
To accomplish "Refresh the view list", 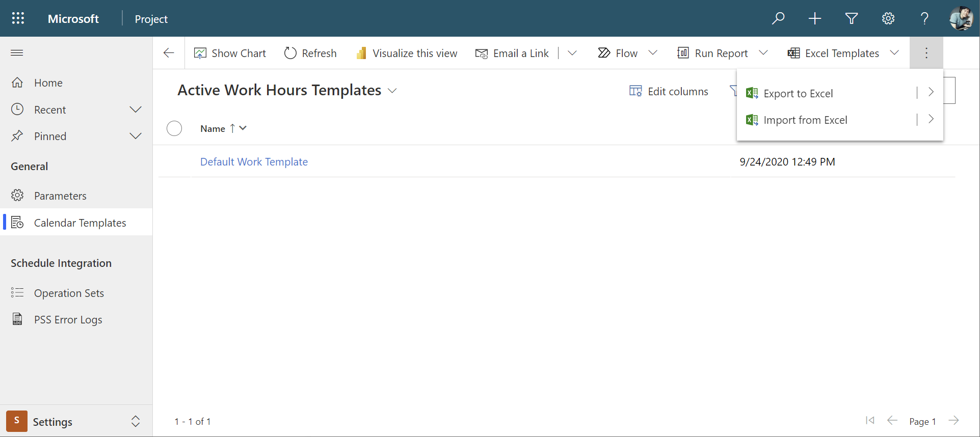I will [x=310, y=53].
